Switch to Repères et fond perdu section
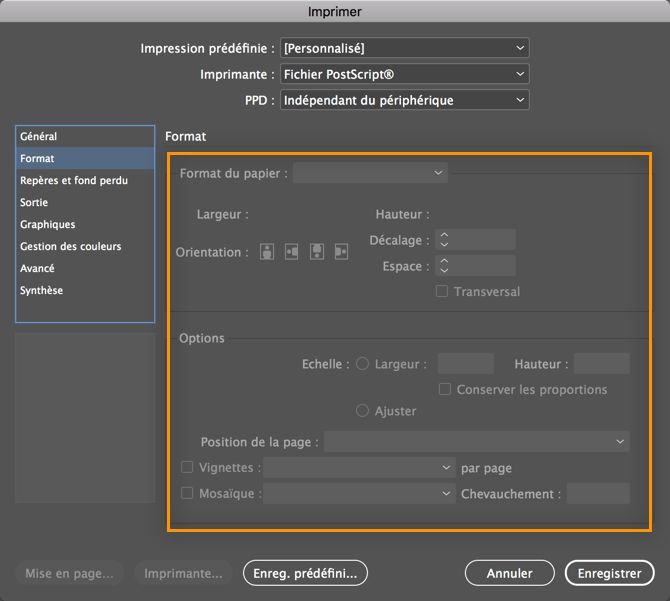Image resolution: width=670 pixels, height=601 pixels. (74, 181)
